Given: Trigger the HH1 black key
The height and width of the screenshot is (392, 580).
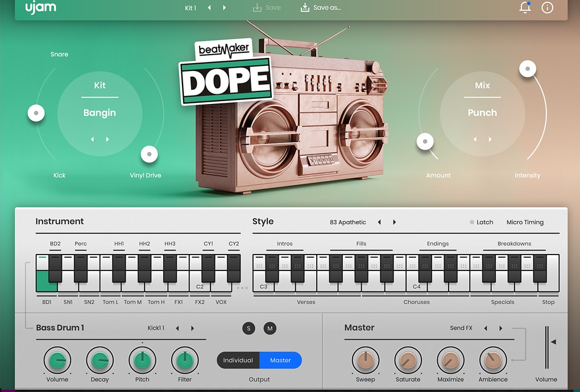Looking at the screenshot, I should pyautogui.click(x=119, y=268).
